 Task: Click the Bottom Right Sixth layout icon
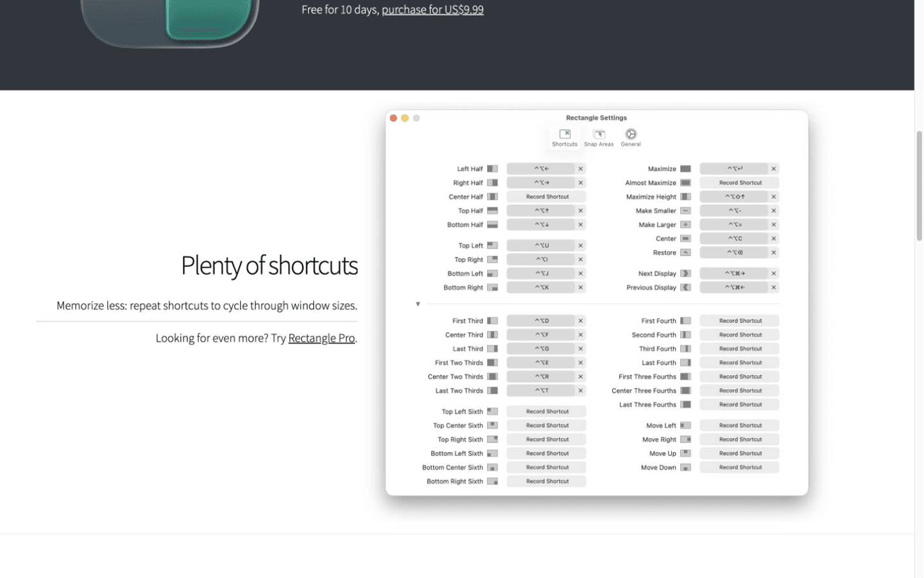[492, 482]
